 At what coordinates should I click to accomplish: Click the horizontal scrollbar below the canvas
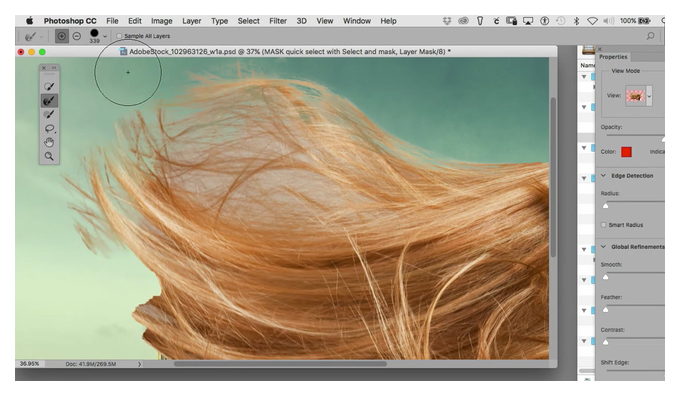click(x=280, y=364)
